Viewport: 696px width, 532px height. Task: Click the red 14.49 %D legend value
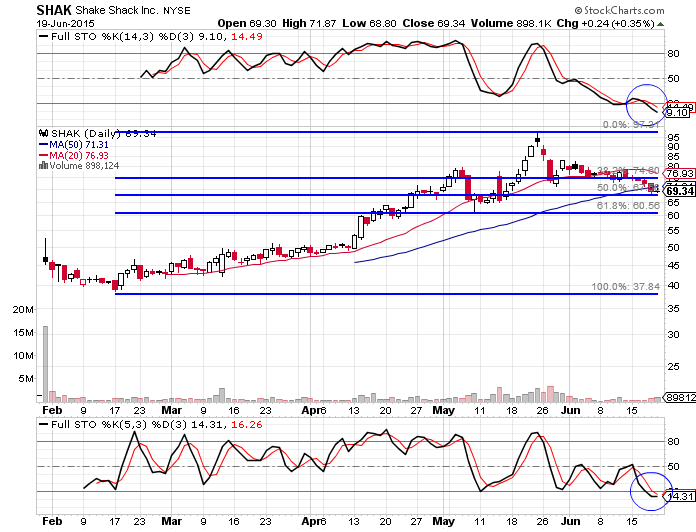(247, 36)
